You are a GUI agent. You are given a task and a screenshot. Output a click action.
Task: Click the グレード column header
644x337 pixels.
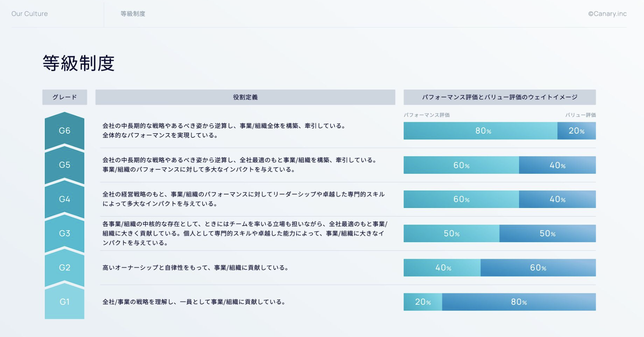[65, 97]
